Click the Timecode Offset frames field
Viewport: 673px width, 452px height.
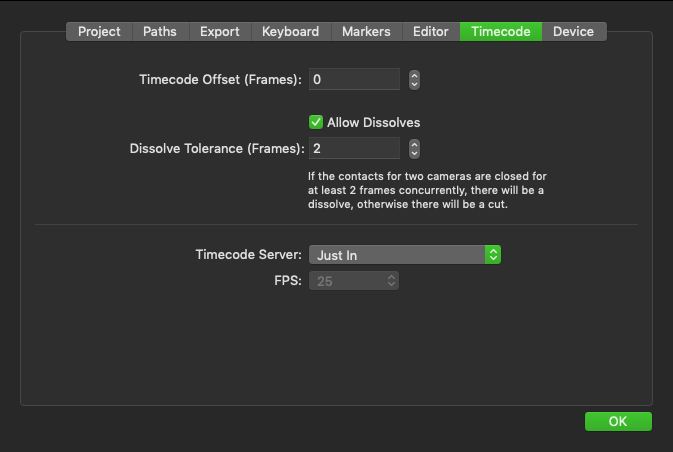tap(354, 79)
